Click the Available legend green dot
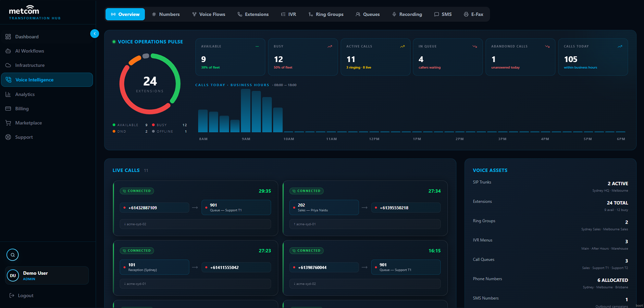 [x=114, y=125]
